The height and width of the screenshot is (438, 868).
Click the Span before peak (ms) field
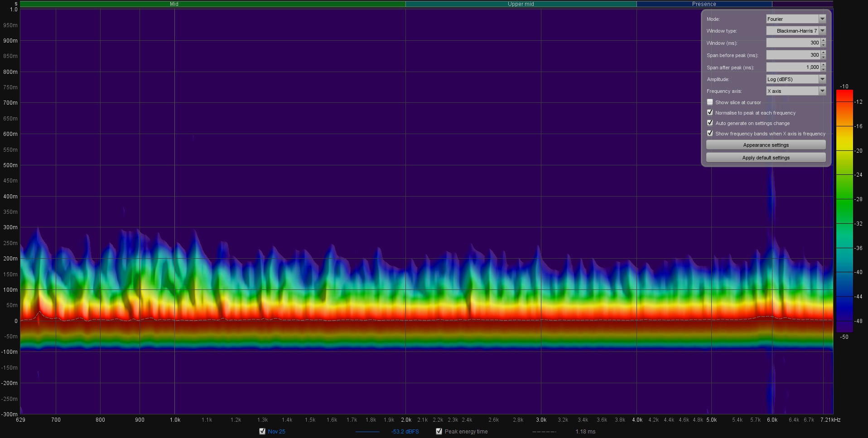coord(793,55)
